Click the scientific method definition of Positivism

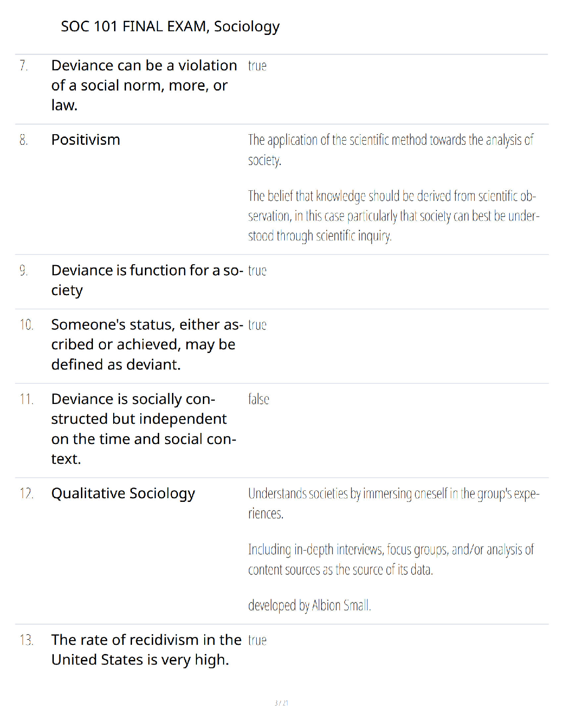[391, 150]
